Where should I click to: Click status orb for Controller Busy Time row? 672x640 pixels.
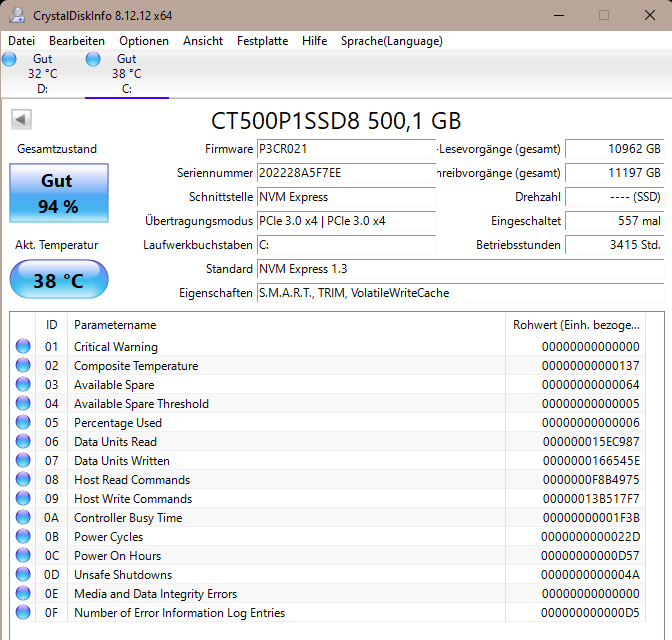pos(23,517)
